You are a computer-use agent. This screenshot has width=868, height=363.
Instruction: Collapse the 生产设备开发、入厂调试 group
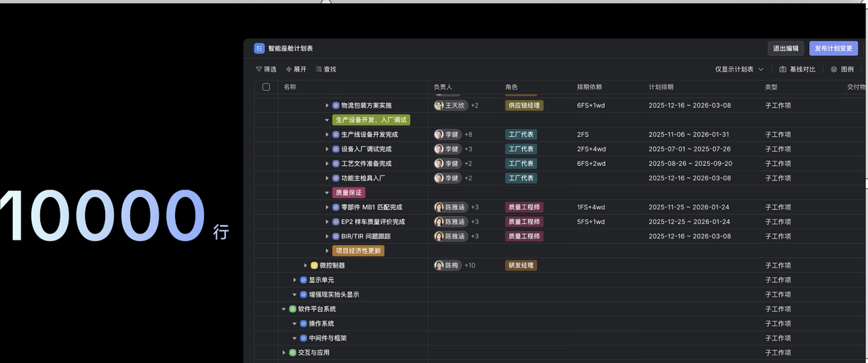coord(327,120)
